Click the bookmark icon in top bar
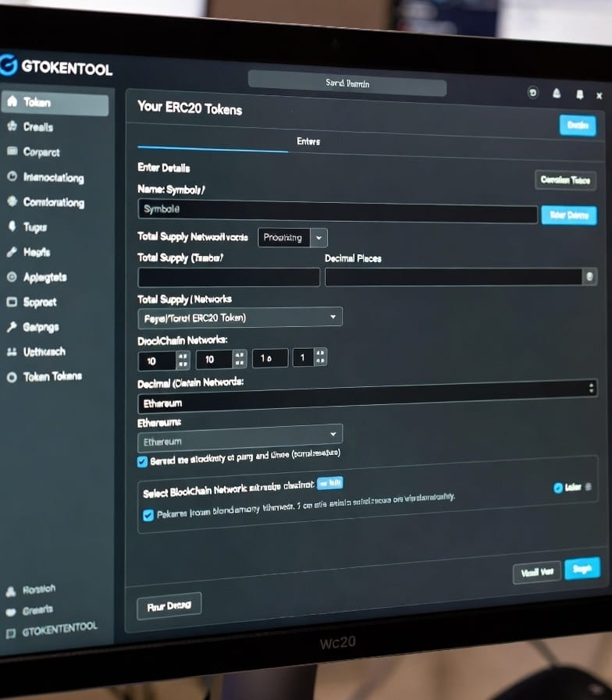Image resolution: width=612 pixels, height=700 pixels. (x=580, y=94)
